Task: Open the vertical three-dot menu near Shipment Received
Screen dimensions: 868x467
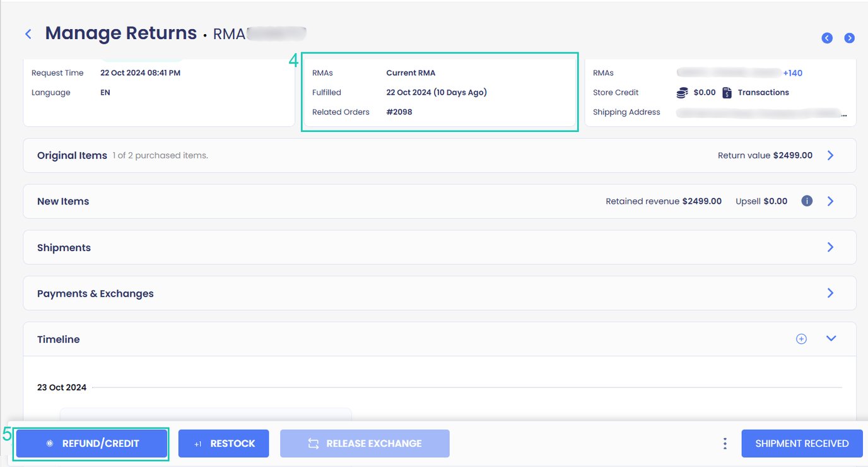Action: [724, 443]
